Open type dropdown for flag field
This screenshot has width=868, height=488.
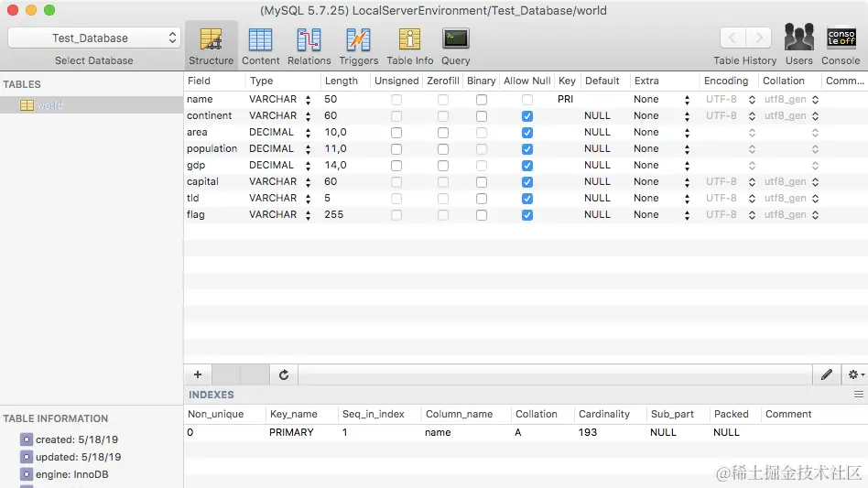tap(308, 214)
